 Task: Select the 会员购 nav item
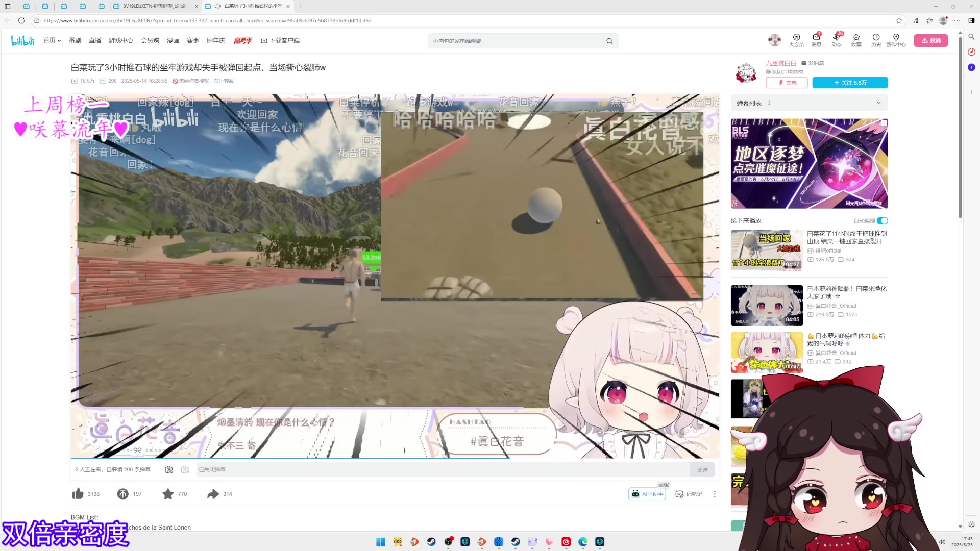tap(150, 40)
